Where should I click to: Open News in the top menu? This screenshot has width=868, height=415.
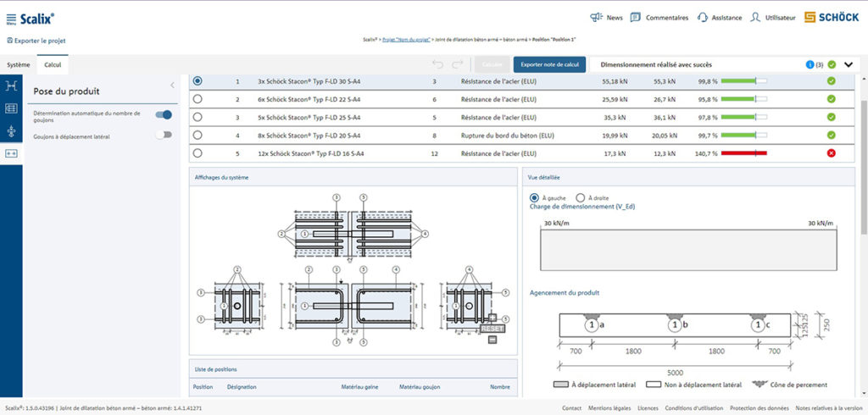click(x=615, y=18)
